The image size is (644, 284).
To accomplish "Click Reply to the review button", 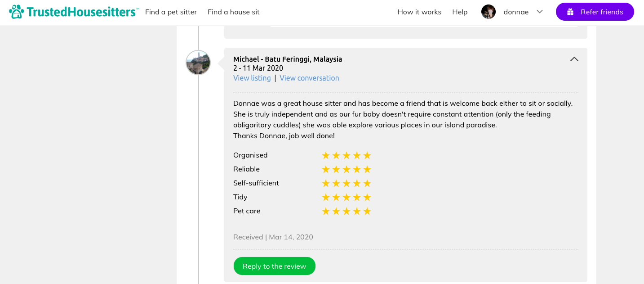I will 275,266.
